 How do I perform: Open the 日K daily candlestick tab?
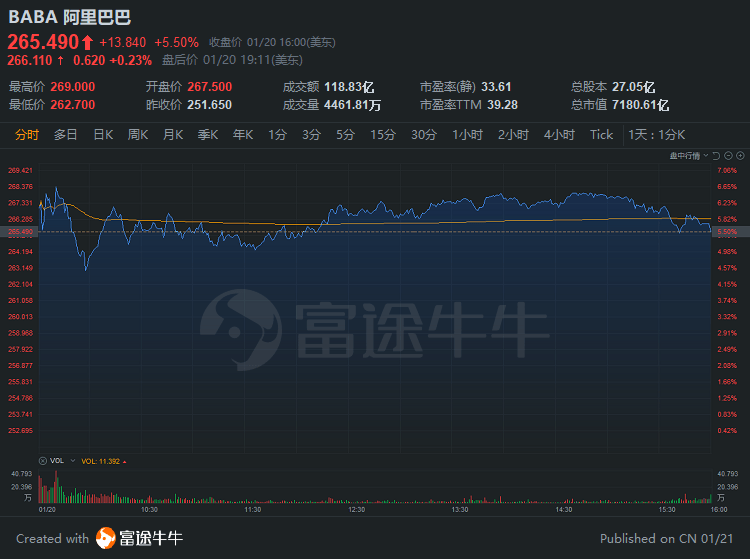point(103,135)
